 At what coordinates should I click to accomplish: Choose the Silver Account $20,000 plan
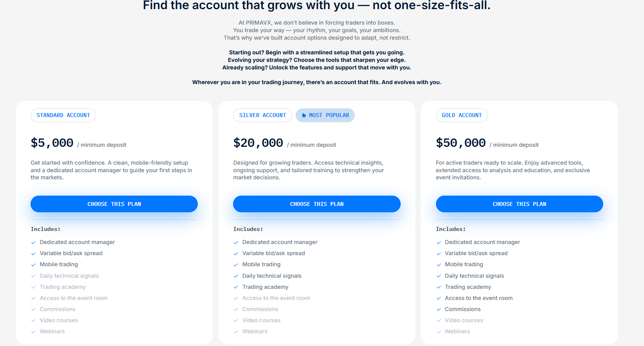[x=317, y=204]
